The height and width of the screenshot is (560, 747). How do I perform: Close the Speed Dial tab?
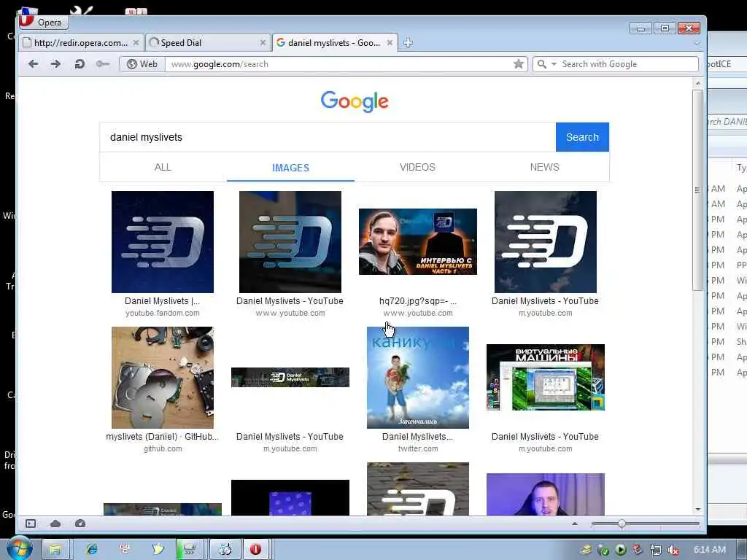263,43
